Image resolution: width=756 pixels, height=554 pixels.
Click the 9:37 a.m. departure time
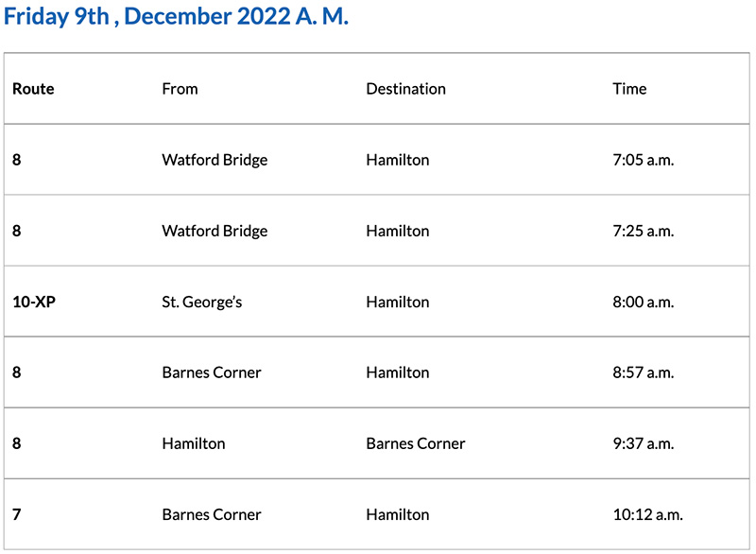643,443
